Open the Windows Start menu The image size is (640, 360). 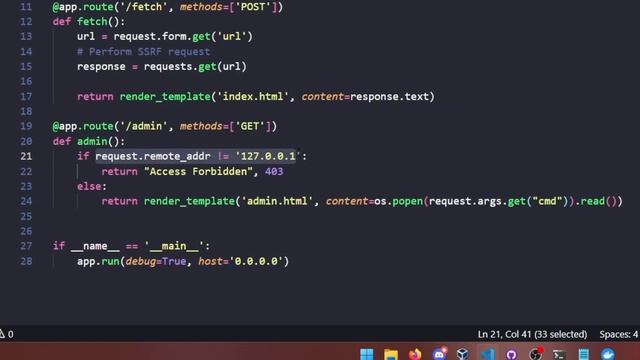coord(367,354)
